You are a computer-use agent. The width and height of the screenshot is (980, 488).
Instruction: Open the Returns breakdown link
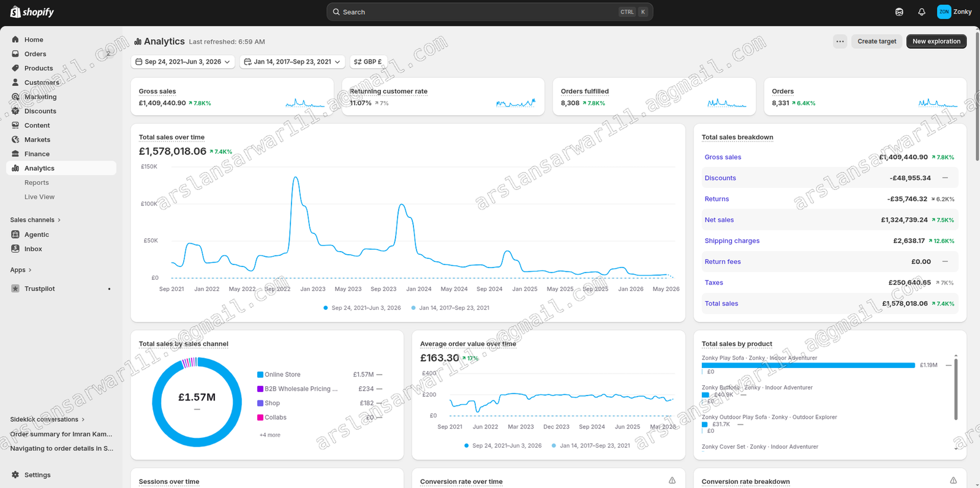pyautogui.click(x=717, y=199)
